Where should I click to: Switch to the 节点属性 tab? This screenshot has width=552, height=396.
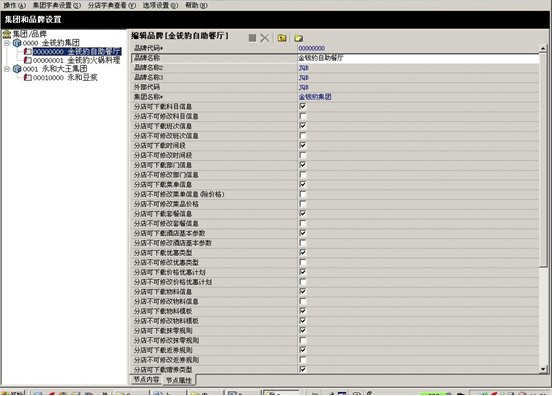coord(179,380)
